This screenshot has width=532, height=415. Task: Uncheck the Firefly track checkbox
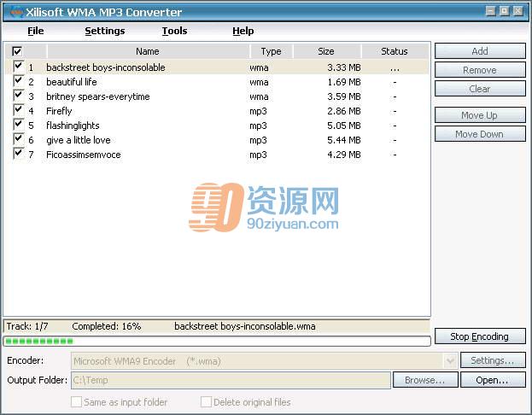pos(18,110)
